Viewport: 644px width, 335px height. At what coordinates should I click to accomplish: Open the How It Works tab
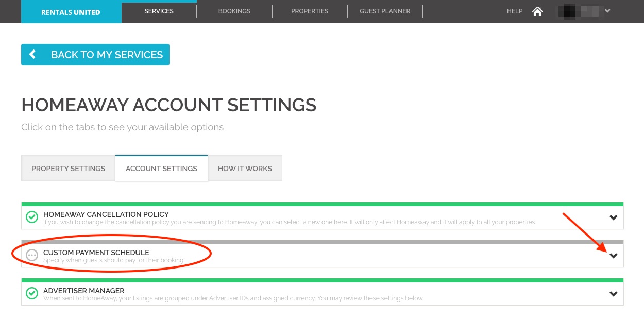click(245, 169)
